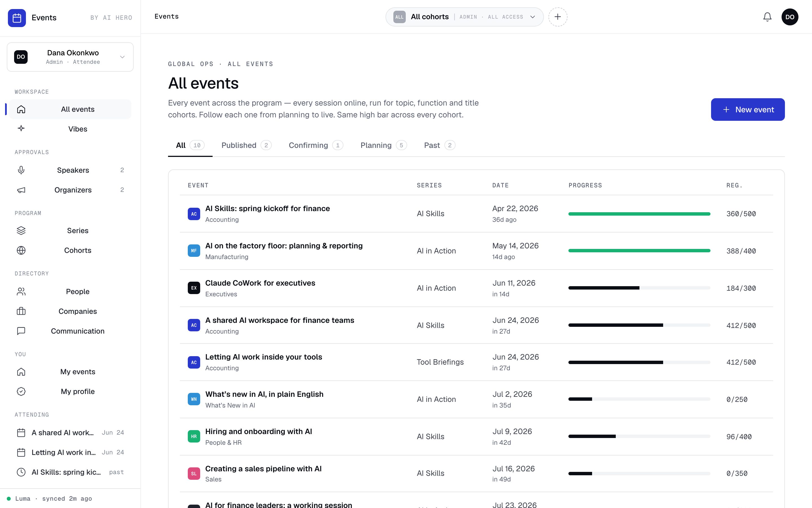
Task: Click the HR badge of Hiring and onboarding
Action: pyautogui.click(x=194, y=436)
